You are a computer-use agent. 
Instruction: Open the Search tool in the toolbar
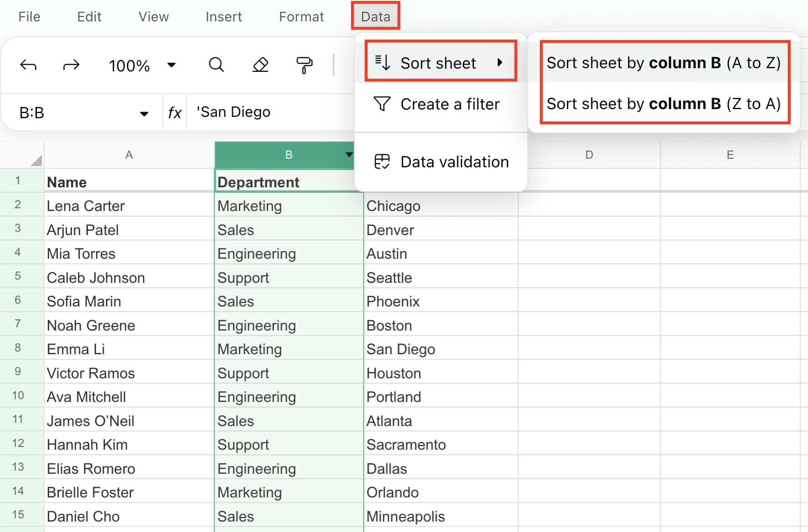(216, 65)
